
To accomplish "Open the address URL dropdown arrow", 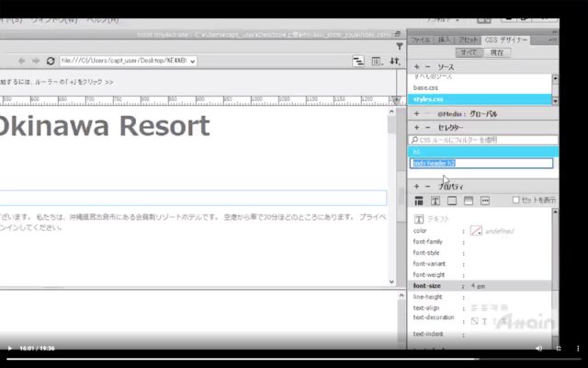I will tap(192, 62).
